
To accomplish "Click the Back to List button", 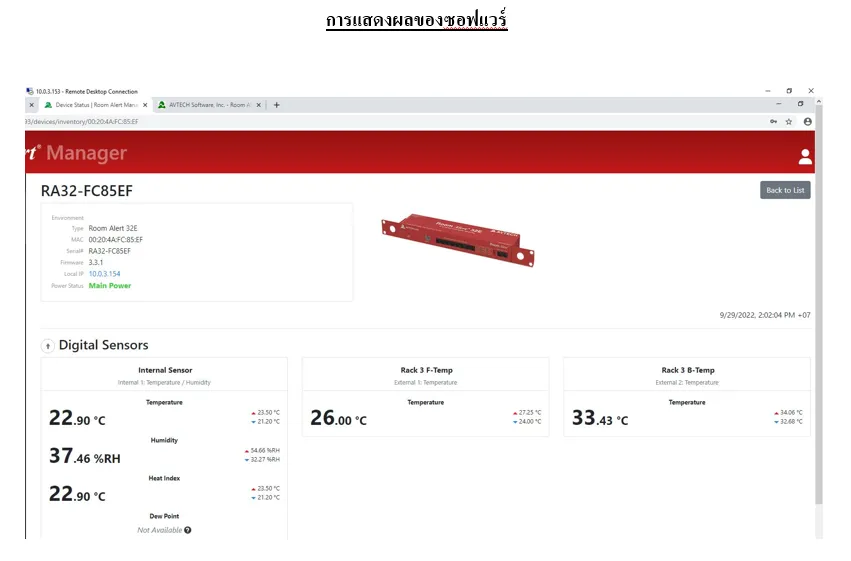I will point(784,190).
